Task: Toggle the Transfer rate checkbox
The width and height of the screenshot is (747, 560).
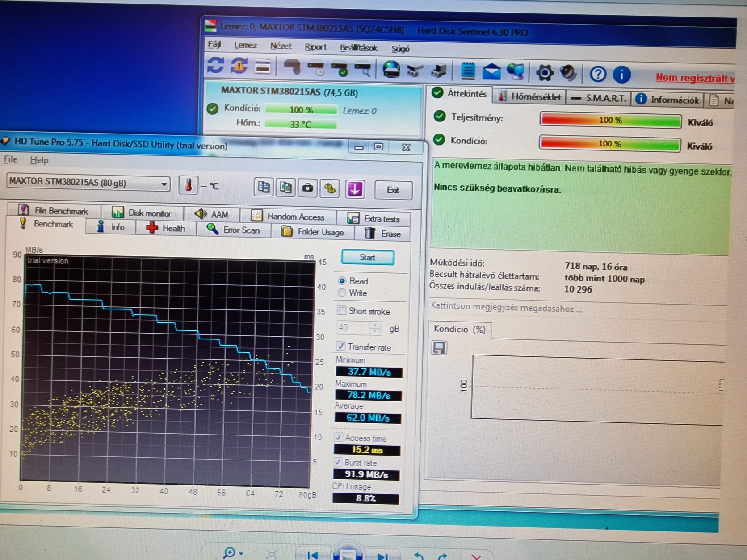Action: click(341, 346)
